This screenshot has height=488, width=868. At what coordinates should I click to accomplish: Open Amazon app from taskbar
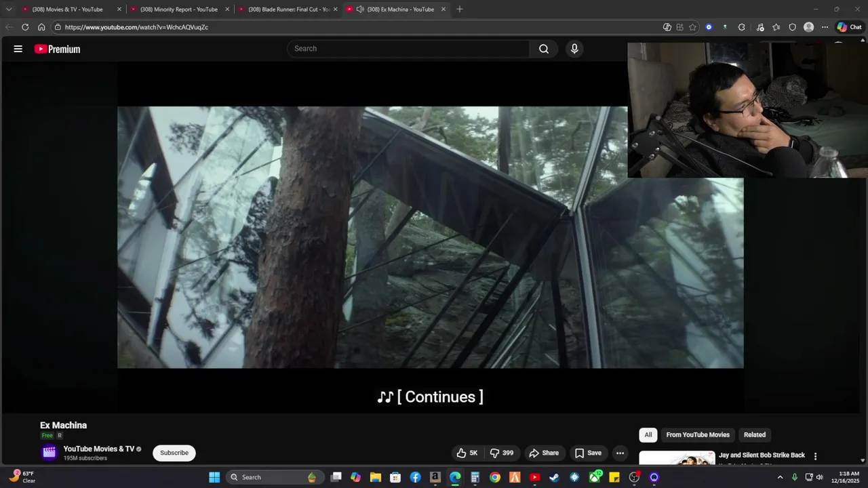(435, 477)
